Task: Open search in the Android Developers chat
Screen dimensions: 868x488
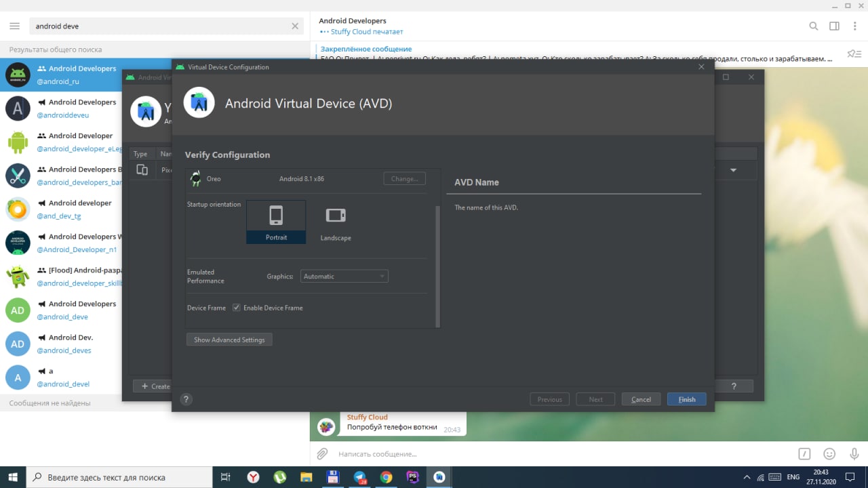Action: [x=814, y=26]
